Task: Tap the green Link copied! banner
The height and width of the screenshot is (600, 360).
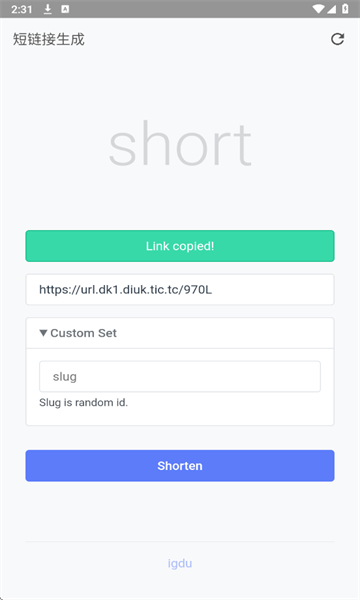Action: [x=180, y=246]
